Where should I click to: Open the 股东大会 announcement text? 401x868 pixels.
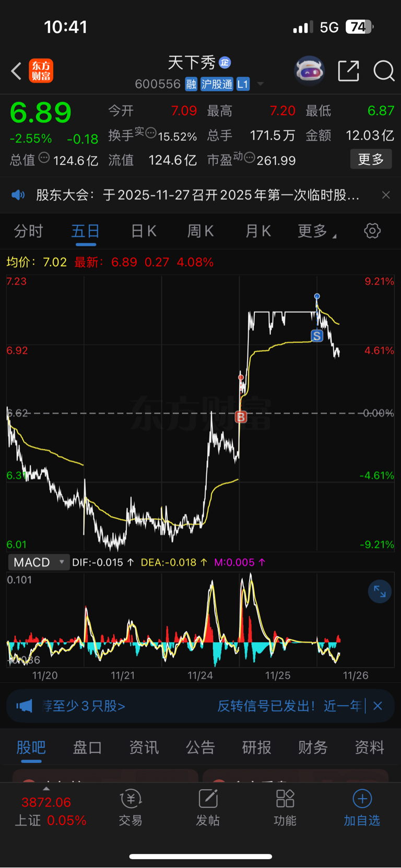(197, 195)
